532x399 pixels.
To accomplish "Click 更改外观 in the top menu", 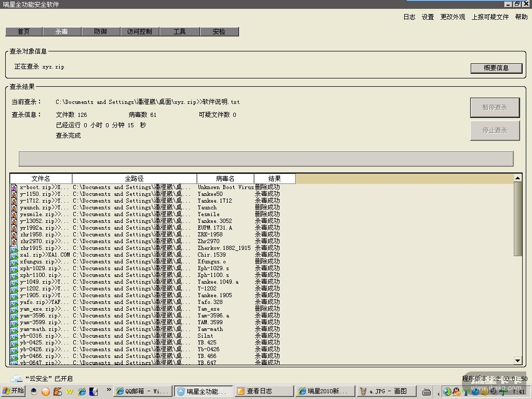I will [x=453, y=17].
